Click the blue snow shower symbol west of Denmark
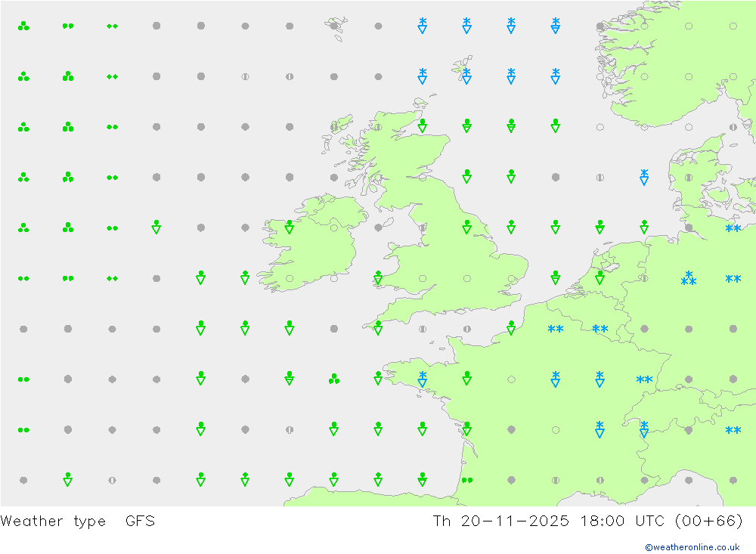The width and height of the screenshot is (756, 554). tap(643, 177)
